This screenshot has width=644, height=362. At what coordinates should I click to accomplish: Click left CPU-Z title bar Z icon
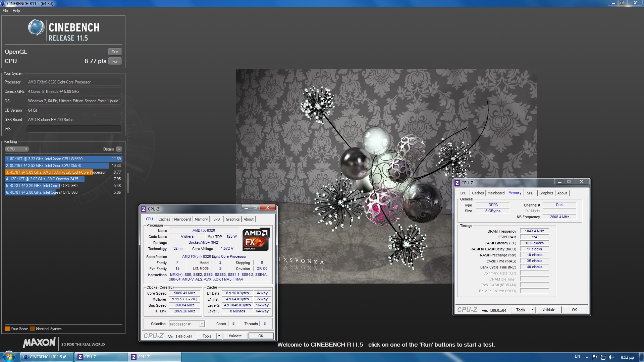pos(144,209)
